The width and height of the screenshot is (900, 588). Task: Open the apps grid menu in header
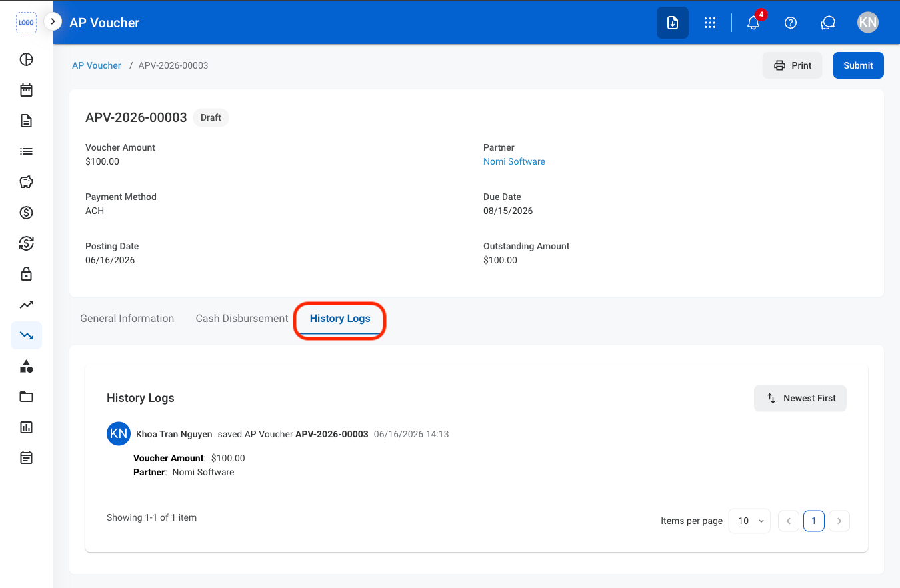[x=710, y=23]
